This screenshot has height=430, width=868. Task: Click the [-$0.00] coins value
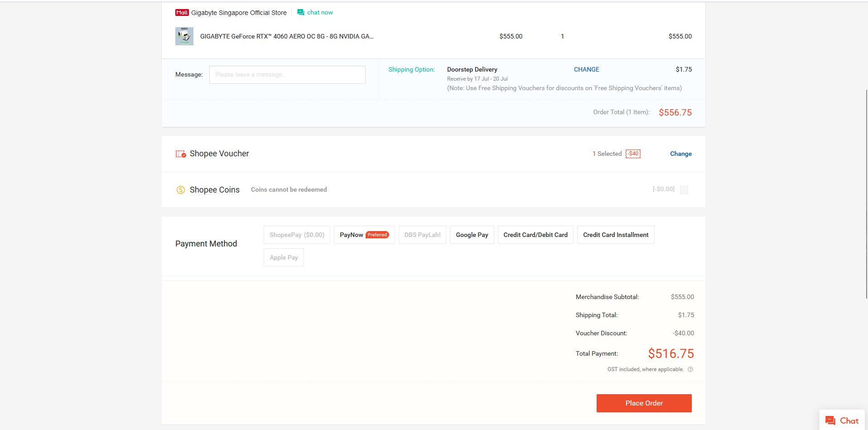(663, 189)
